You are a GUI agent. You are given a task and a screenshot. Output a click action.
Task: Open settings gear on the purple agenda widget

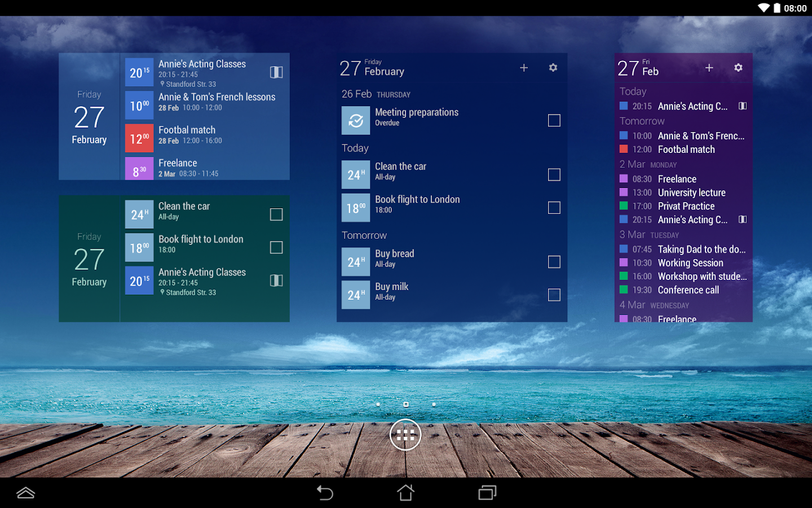click(738, 67)
